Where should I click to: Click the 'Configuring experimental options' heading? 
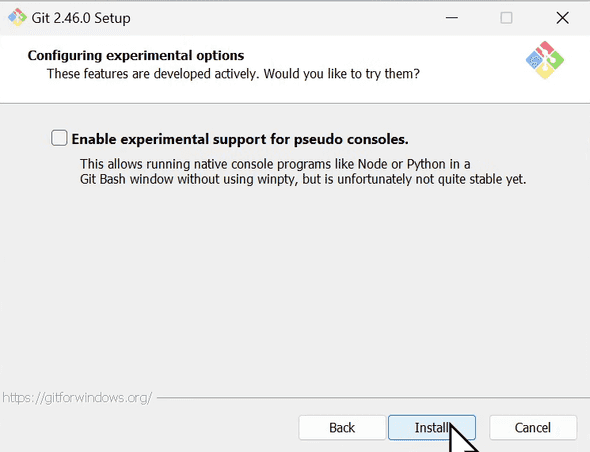pos(136,55)
